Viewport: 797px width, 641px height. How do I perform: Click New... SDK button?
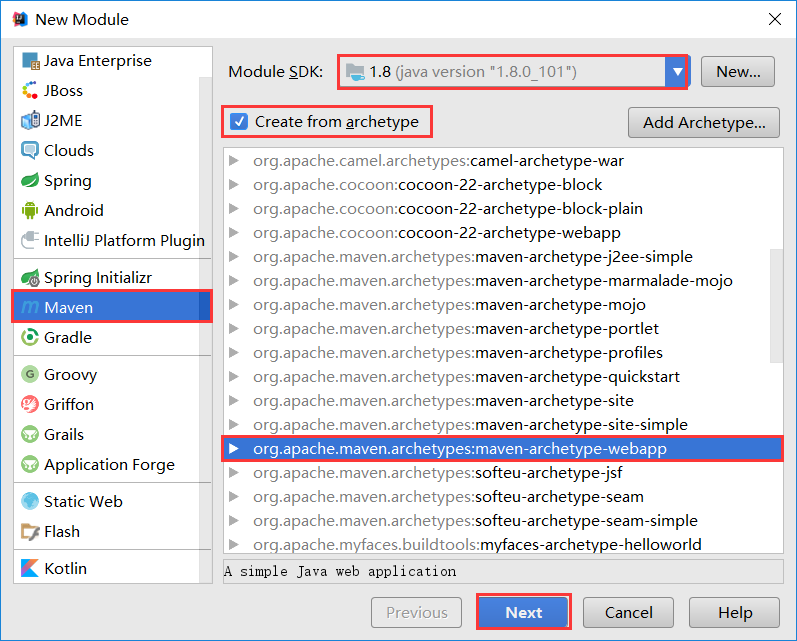pos(738,72)
